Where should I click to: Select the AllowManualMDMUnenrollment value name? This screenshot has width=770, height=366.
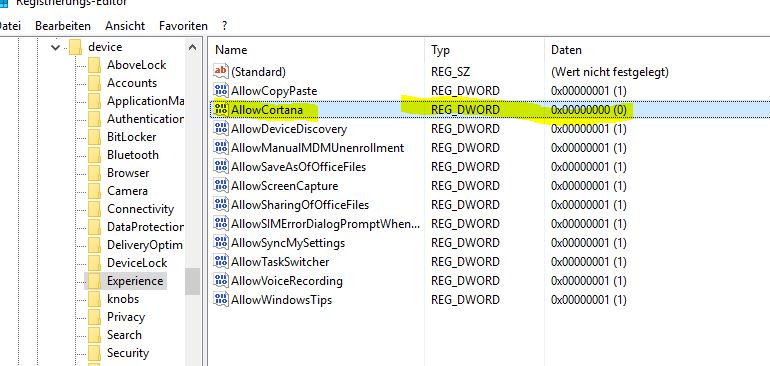(317, 148)
